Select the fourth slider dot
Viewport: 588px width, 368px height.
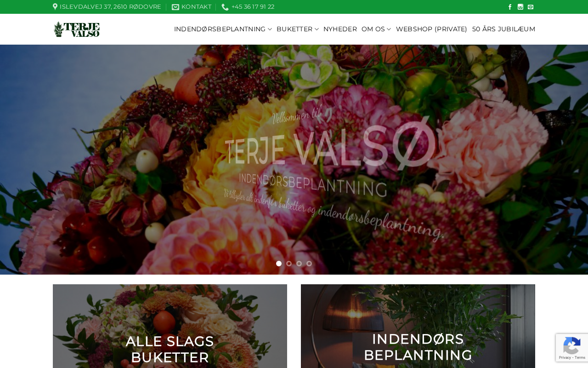point(309,264)
